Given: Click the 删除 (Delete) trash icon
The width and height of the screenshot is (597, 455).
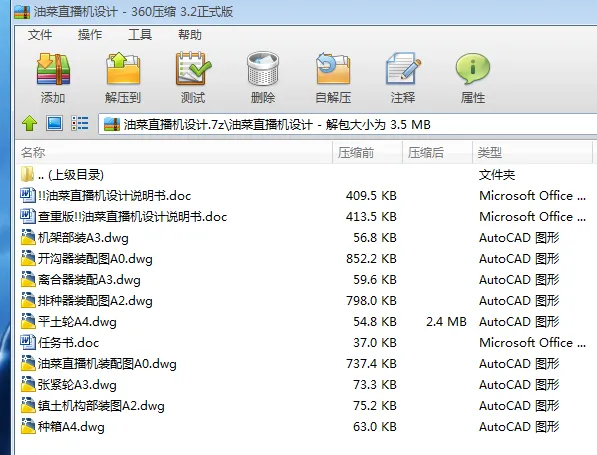Looking at the screenshot, I should (x=263, y=69).
